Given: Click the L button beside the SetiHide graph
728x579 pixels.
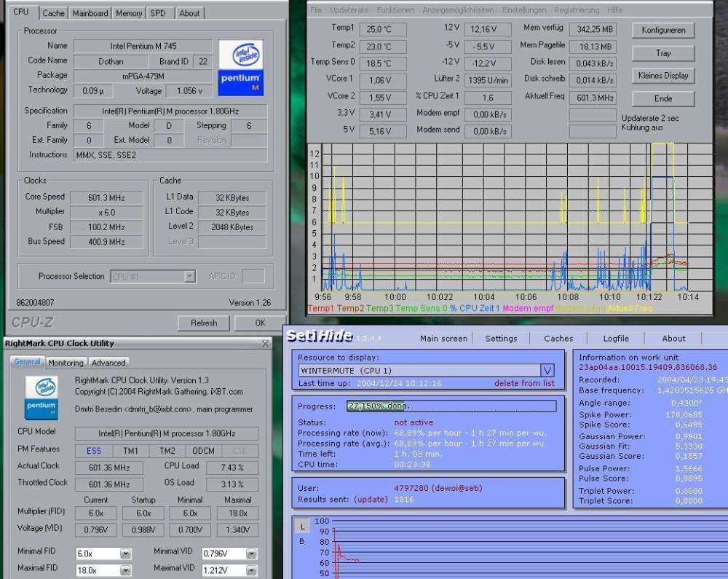Looking at the screenshot, I should 302,527.
